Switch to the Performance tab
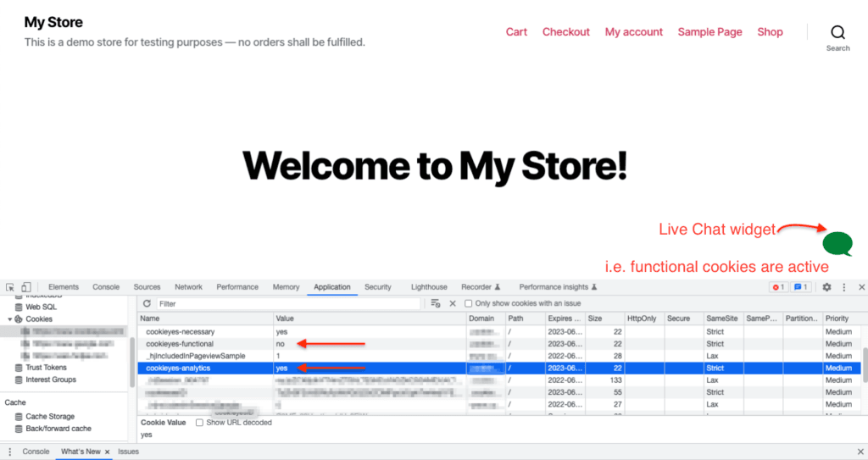This screenshot has height=460, width=868. coord(237,287)
